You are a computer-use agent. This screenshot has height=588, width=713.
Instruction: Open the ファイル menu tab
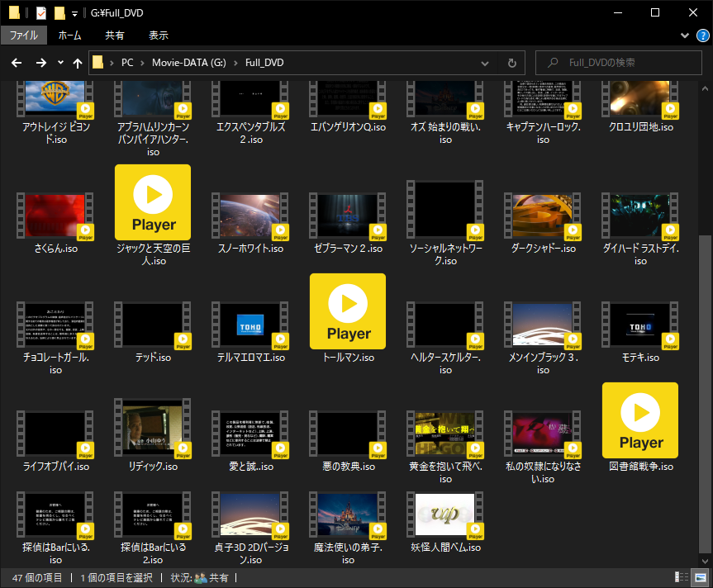pyautogui.click(x=24, y=36)
